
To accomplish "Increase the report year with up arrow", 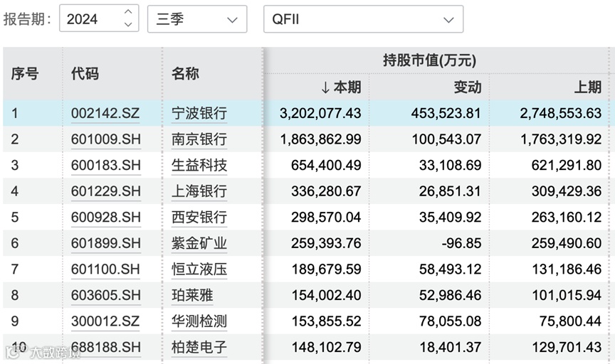I will click(128, 12).
